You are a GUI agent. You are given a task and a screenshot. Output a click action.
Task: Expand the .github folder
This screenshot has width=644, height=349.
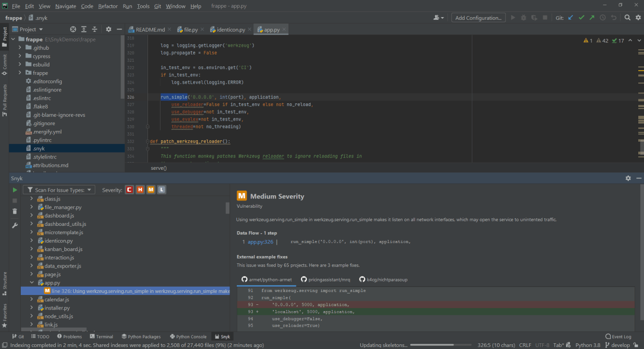pyautogui.click(x=20, y=48)
